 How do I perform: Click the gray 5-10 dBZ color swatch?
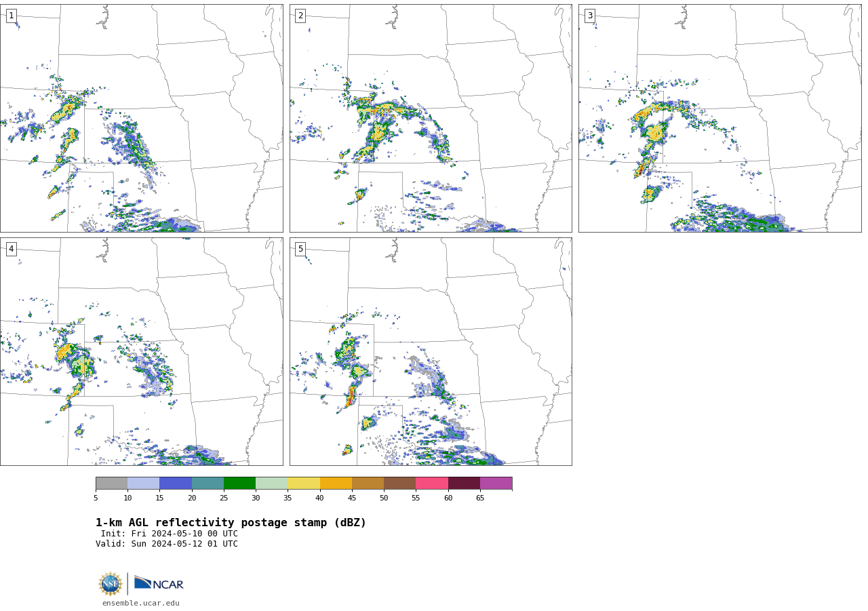112,484
